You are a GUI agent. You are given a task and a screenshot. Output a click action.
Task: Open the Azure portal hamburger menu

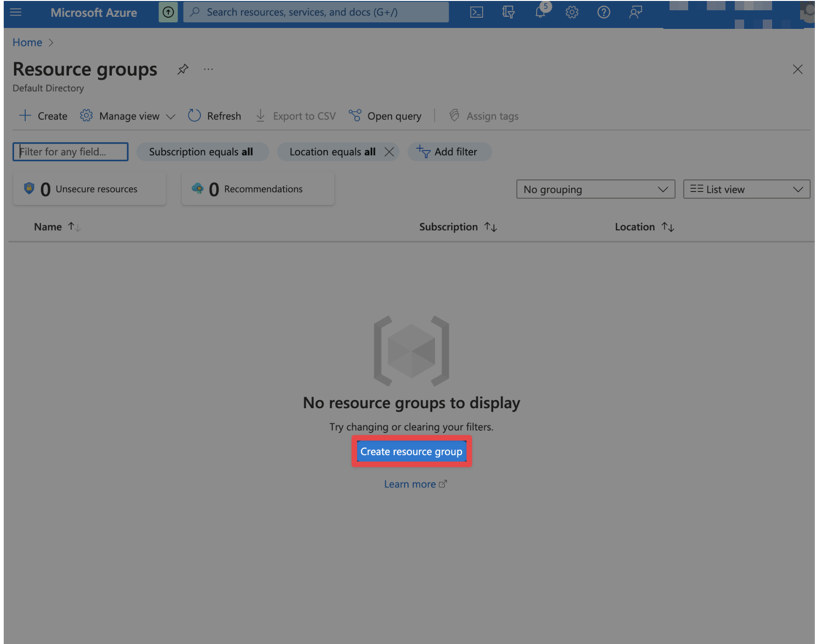[x=16, y=12]
